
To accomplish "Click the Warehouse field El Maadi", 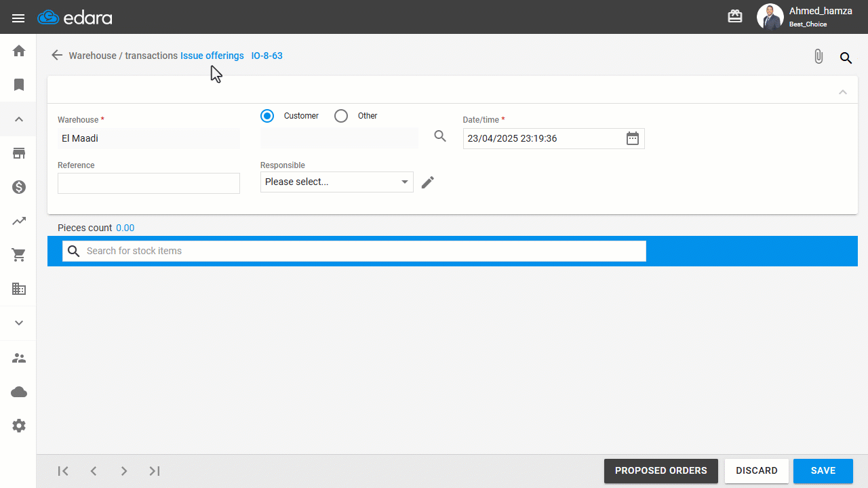I will click(149, 138).
